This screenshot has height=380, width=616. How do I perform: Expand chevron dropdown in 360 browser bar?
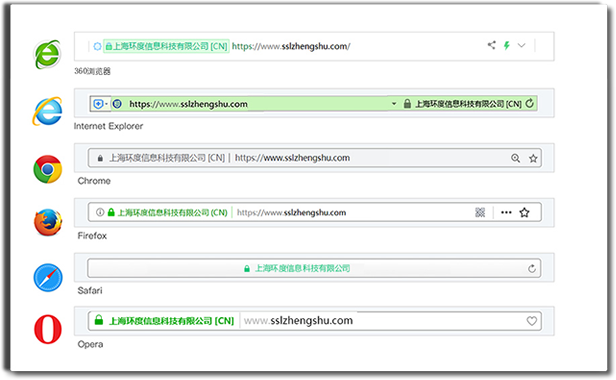click(x=521, y=45)
